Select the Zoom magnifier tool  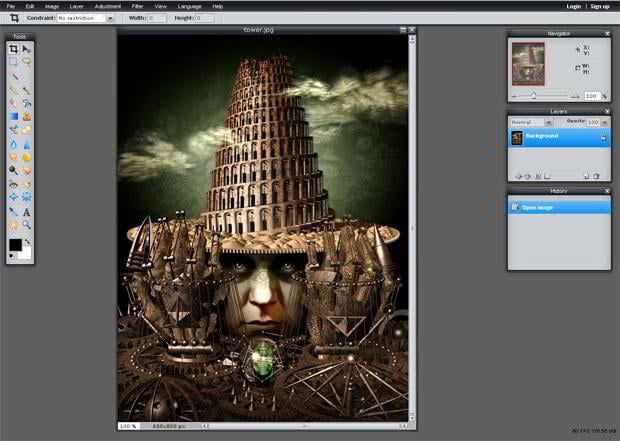27,225
